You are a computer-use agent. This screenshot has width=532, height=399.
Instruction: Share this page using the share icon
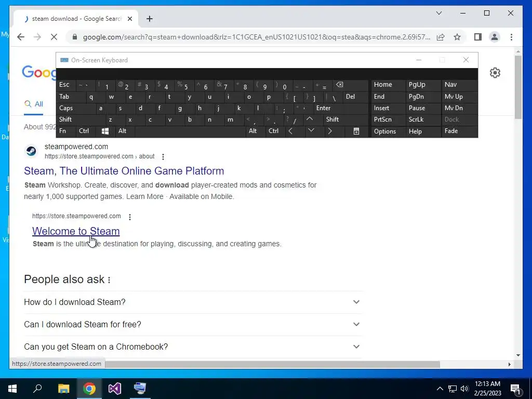(x=441, y=37)
